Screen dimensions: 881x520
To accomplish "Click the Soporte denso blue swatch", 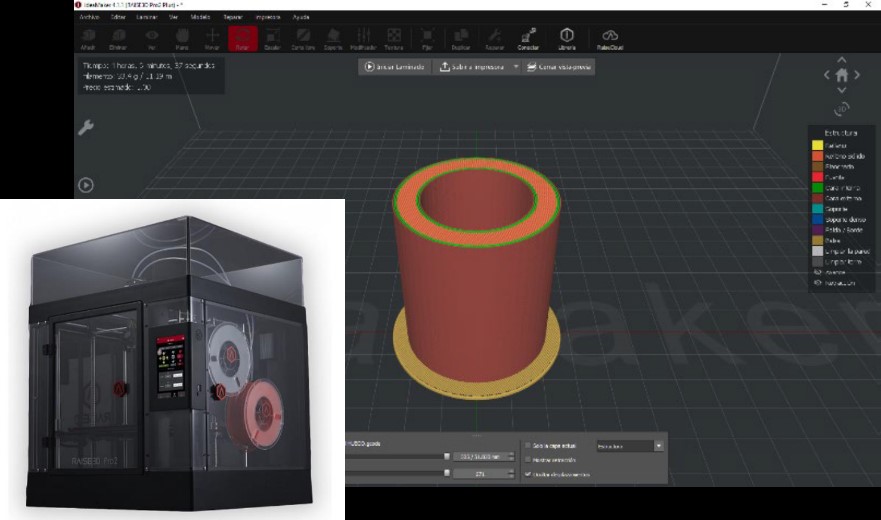I will (x=818, y=220).
